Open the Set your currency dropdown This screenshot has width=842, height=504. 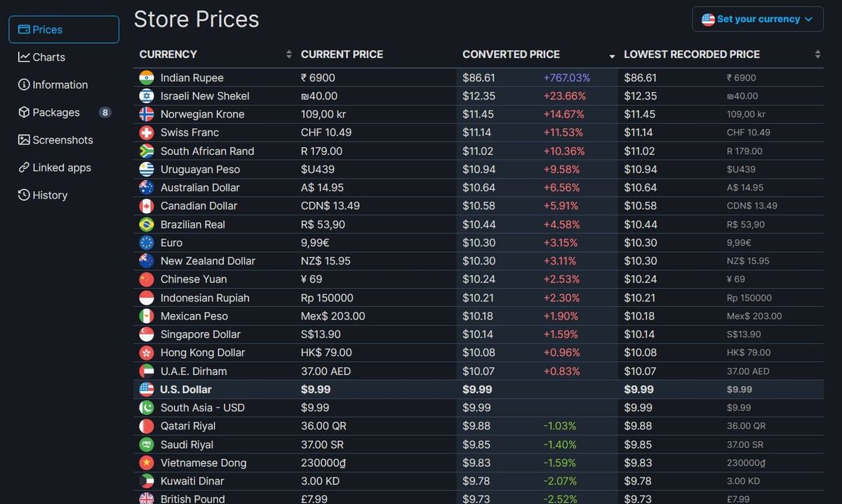tap(757, 19)
